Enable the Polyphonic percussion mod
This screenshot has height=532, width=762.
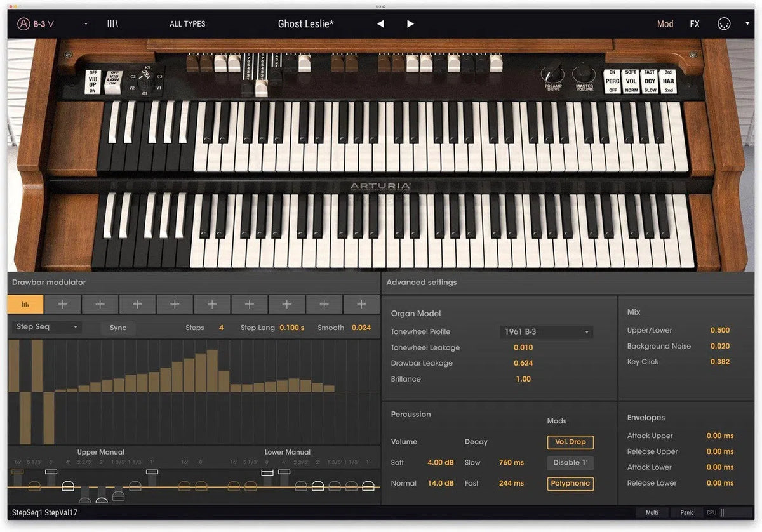pos(570,484)
